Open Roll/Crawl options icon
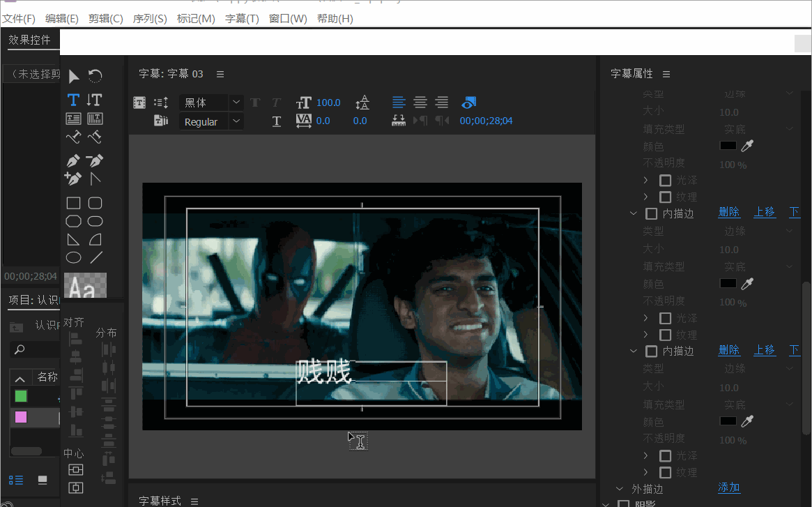The height and width of the screenshot is (507, 812). 161,103
